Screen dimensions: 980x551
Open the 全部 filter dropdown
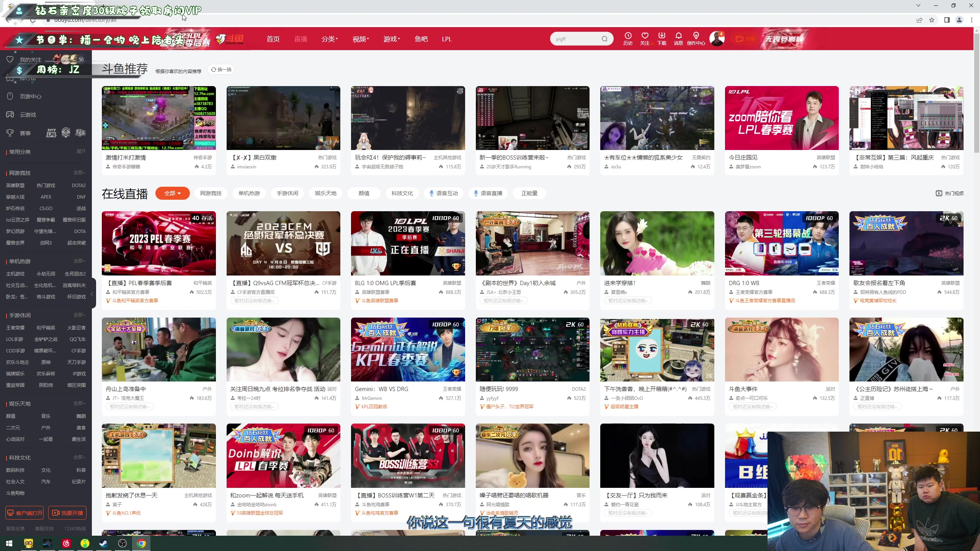[172, 193]
